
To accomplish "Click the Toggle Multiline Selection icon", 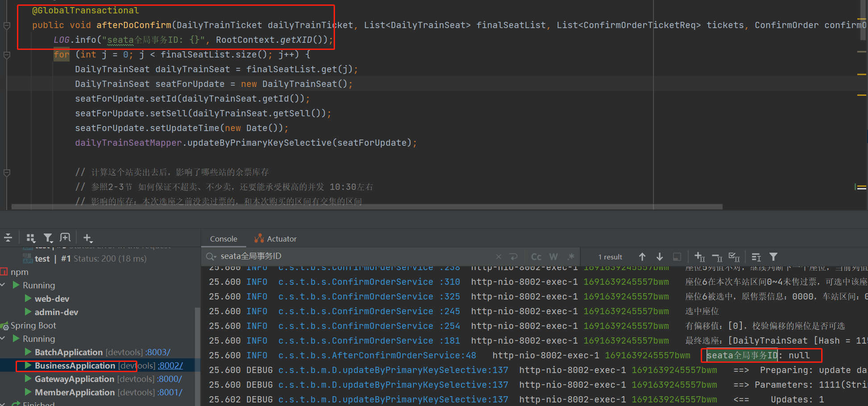I will [756, 257].
